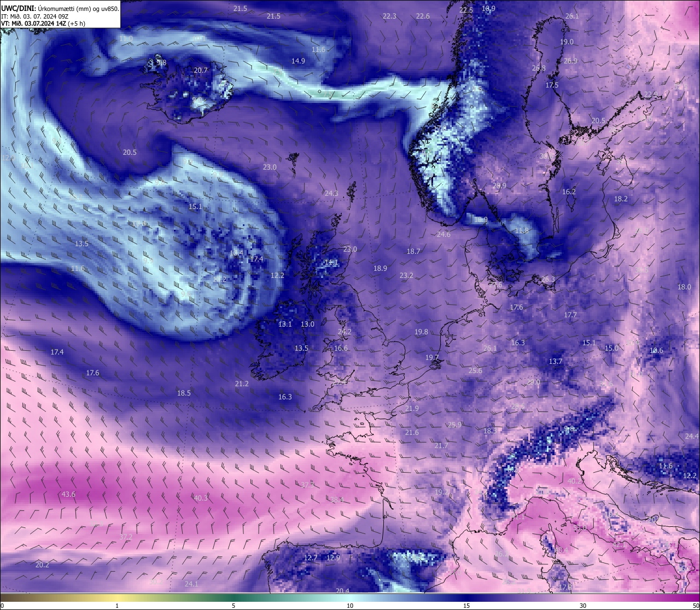Click the 24.2 value label

coord(345,332)
